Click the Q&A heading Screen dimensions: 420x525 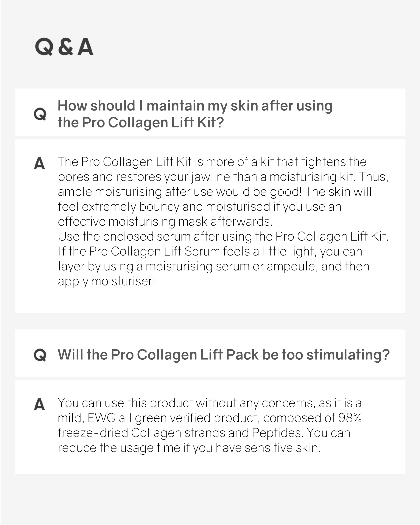pyautogui.click(x=64, y=46)
